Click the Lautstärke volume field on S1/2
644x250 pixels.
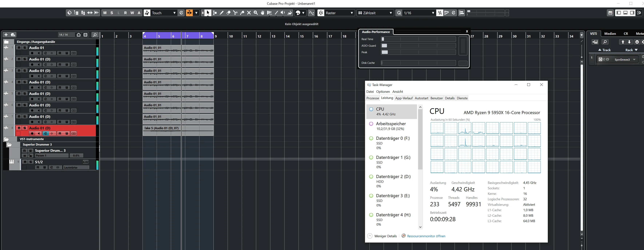tap(76, 167)
